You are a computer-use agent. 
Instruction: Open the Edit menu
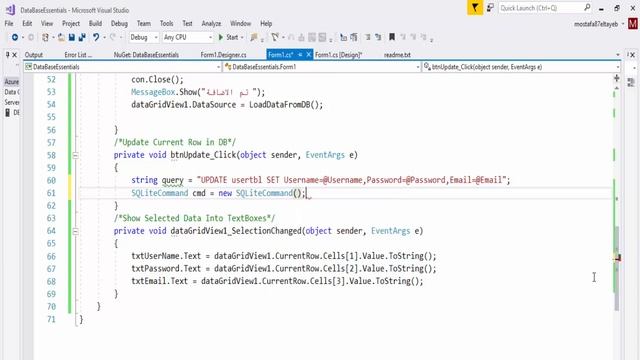(27, 24)
